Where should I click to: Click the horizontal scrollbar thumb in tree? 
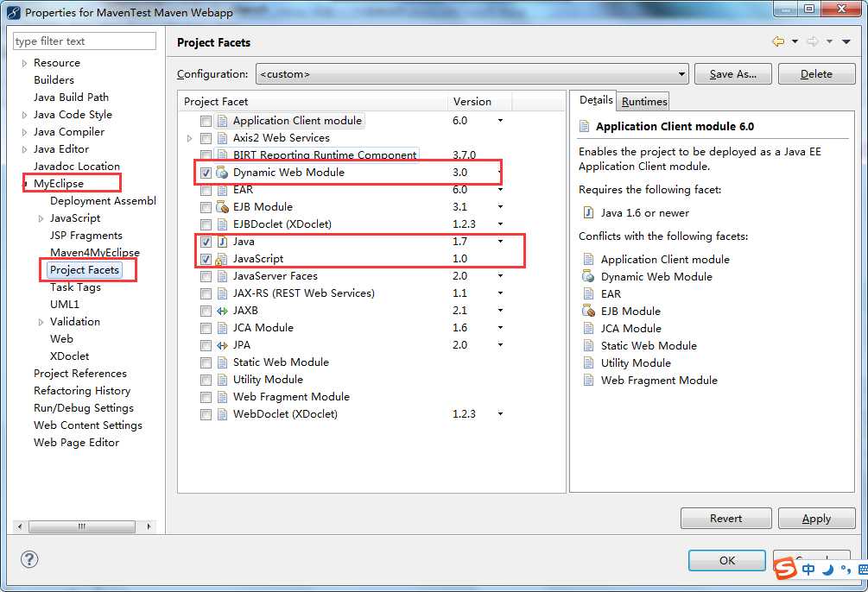[x=82, y=526]
